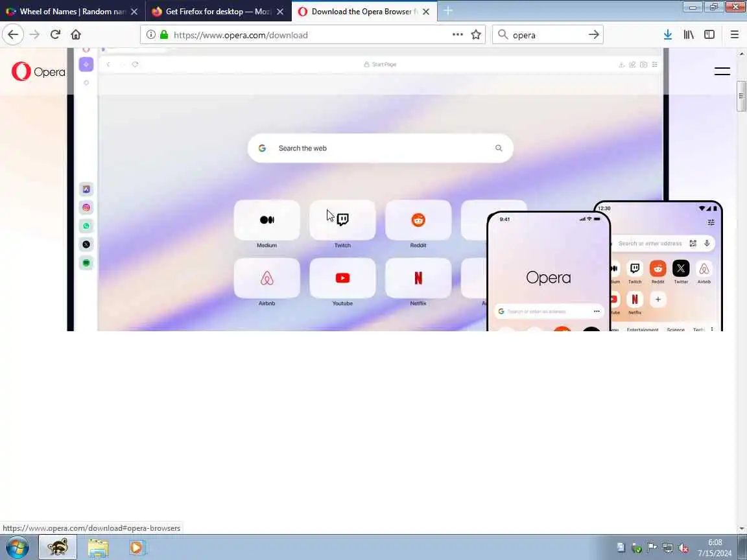Switch to Get Firefox for desktop tab
Screen dimensions: 747x560
point(217,12)
